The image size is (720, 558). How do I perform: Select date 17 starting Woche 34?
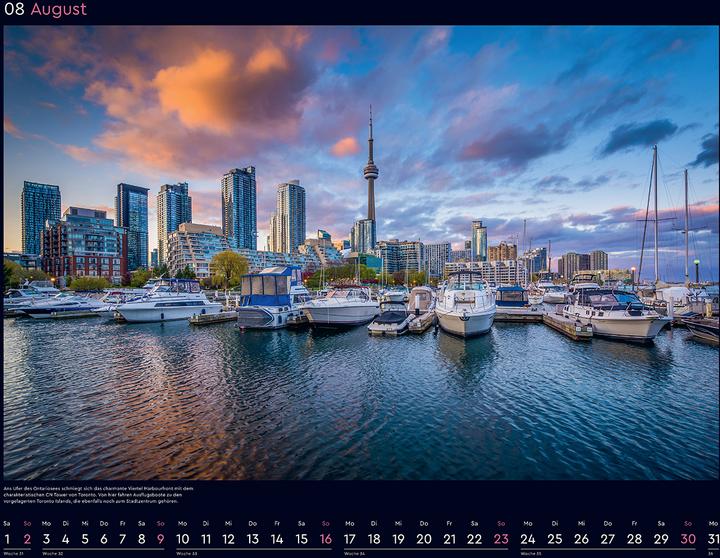coord(350,539)
